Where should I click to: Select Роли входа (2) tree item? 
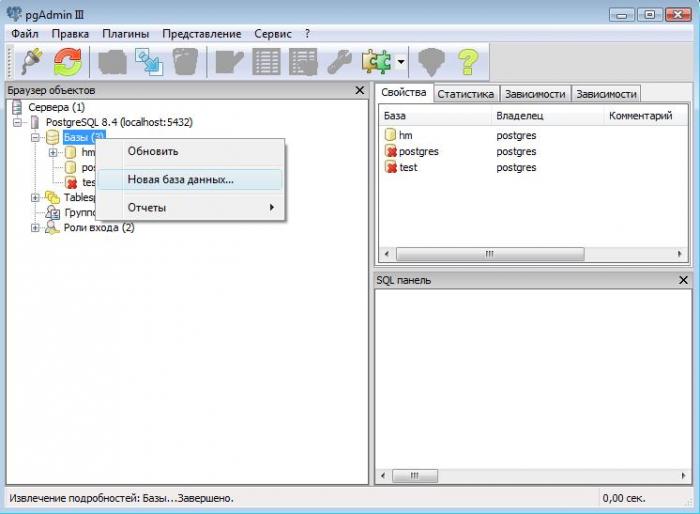pos(99,228)
